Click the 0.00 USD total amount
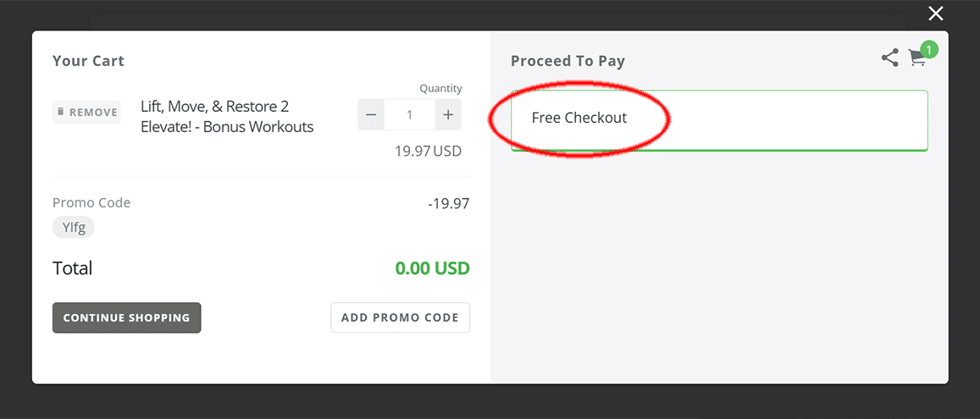The height and width of the screenshot is (419, 980). coord(433,268)
